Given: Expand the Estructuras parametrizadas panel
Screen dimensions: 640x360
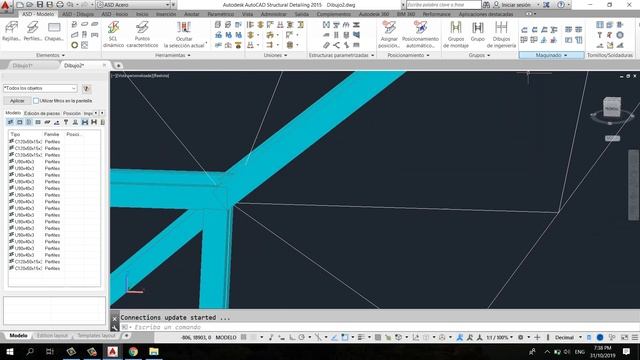Looking at the screenshot, I should (341, 55).
